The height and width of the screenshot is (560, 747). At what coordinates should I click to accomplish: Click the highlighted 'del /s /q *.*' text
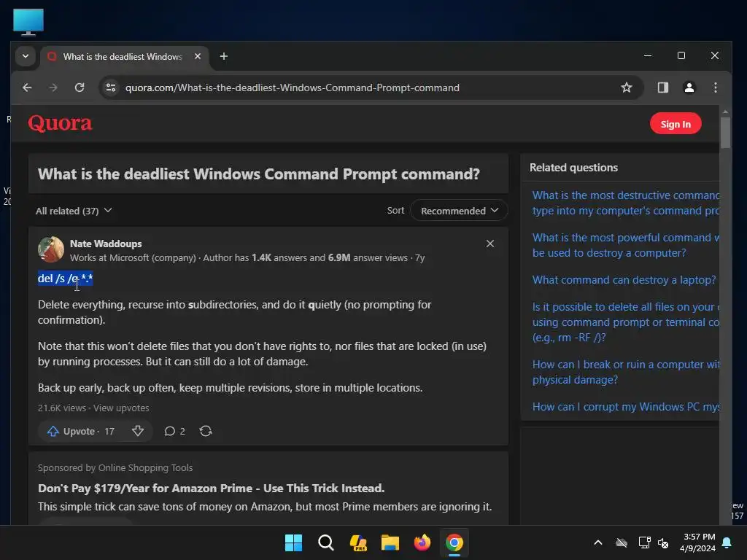(65, 278)
